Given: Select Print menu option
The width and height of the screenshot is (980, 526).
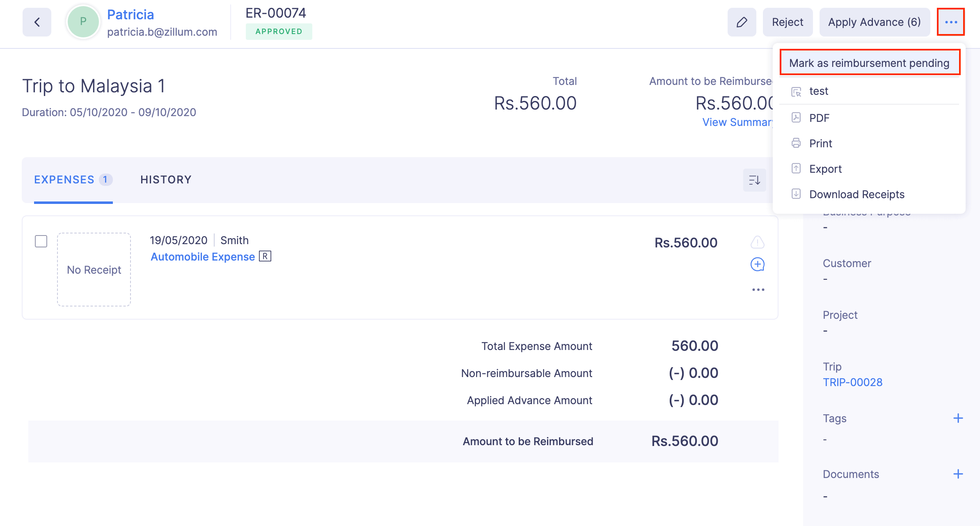Looking at the screenshot, I should [x=821, y=144].
